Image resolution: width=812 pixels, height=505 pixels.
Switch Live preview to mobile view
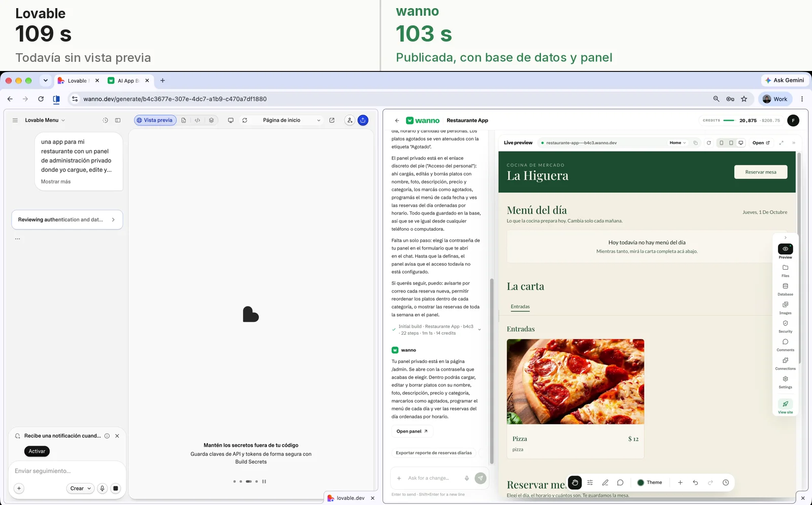coord(721,143)
